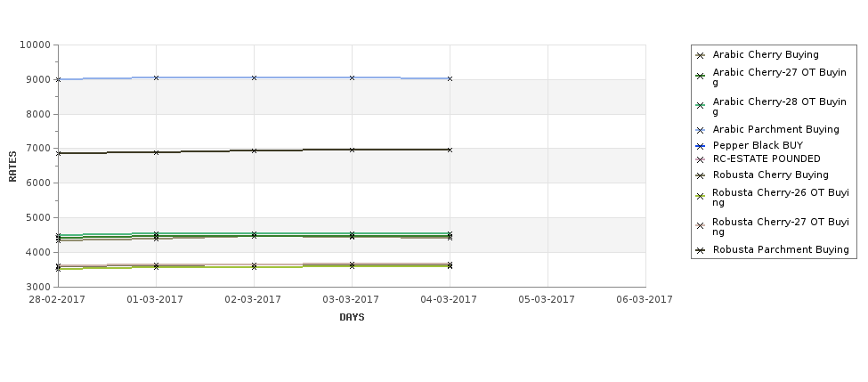Click the Robusta Parchment Buying legend marker
The height and width of the screenshot is (382, 868).
[701, 250]
